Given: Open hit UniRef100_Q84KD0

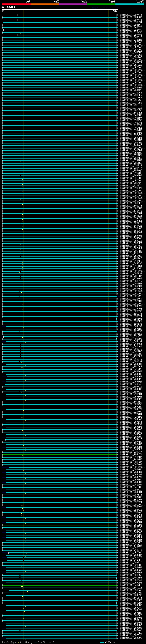Looking at the screenshot, I should [131, 17].
